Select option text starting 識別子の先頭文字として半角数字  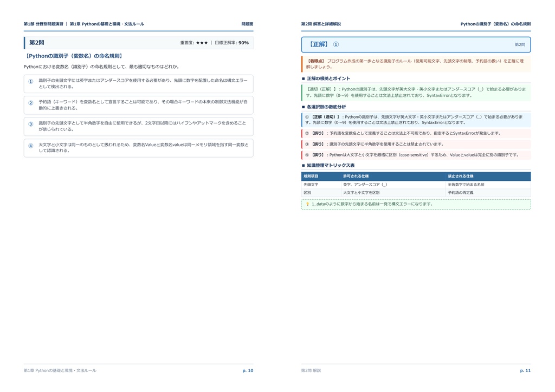[x=143, y=126]
